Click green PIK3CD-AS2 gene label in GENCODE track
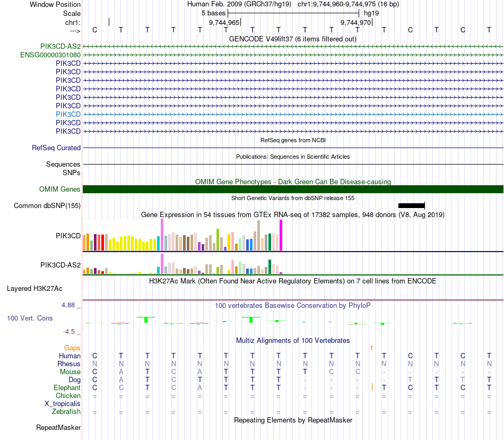 point(60,46)
